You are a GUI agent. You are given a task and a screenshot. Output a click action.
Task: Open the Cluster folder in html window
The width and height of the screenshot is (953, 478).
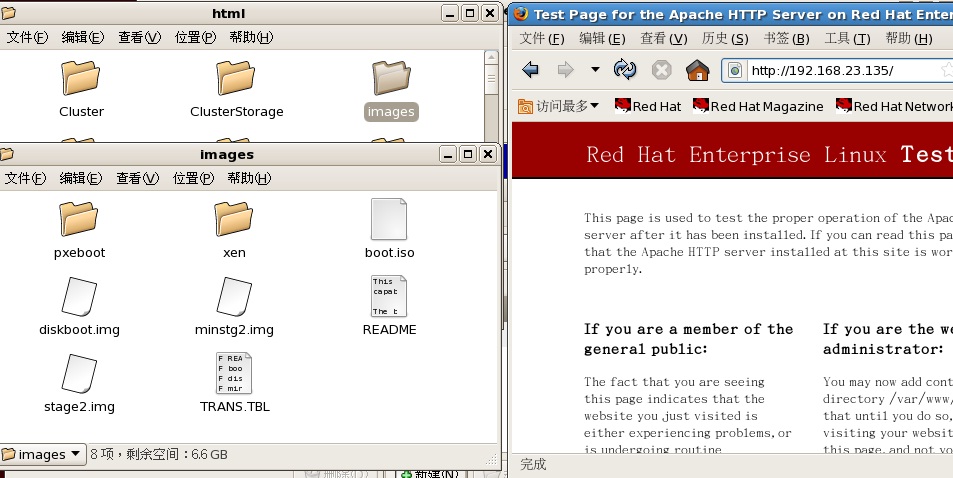pyautogui.click(x=80, y=78)
